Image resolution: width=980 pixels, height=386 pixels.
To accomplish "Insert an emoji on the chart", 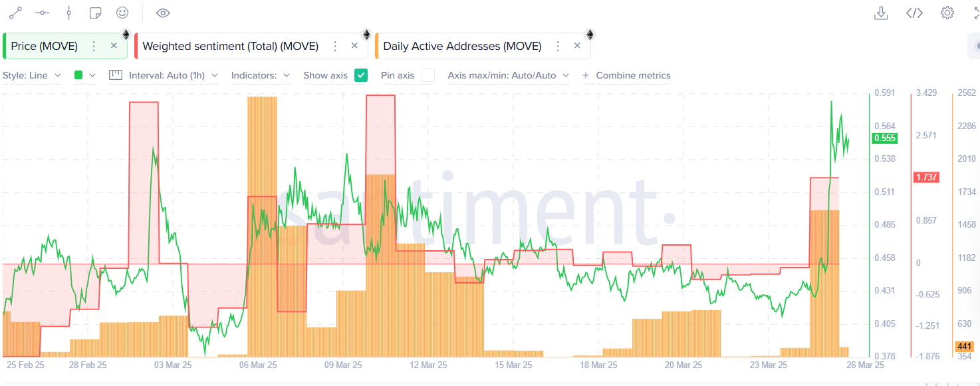I will [x=122, y=13].
